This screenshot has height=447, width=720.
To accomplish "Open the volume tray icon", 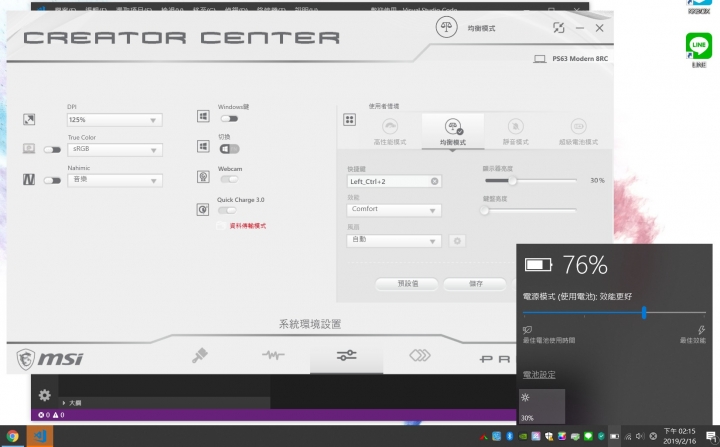I will pyautogui.click(x=640, y=436).
